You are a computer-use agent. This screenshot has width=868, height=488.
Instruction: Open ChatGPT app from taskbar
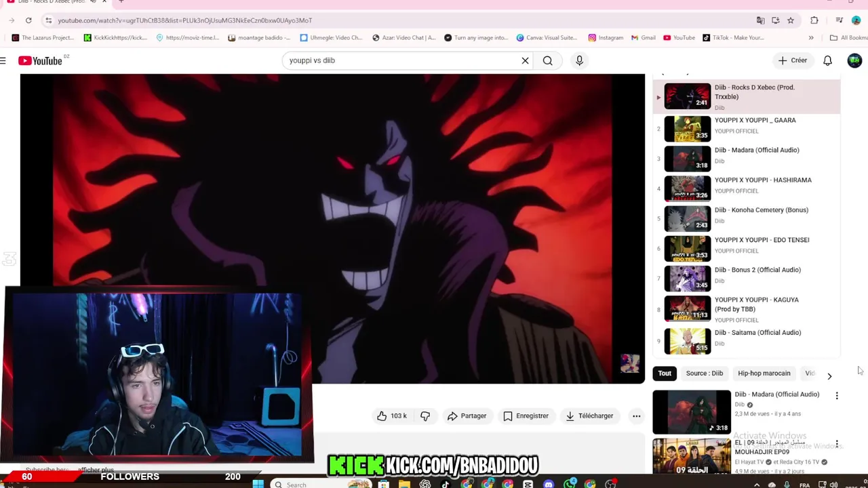(425, 484)
